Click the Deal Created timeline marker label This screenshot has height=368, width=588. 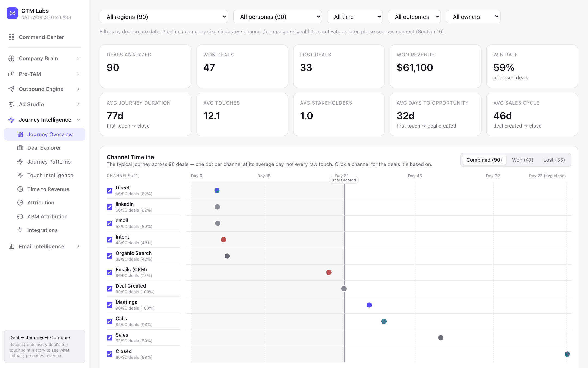pyautogui.click(x=344, y=180)
